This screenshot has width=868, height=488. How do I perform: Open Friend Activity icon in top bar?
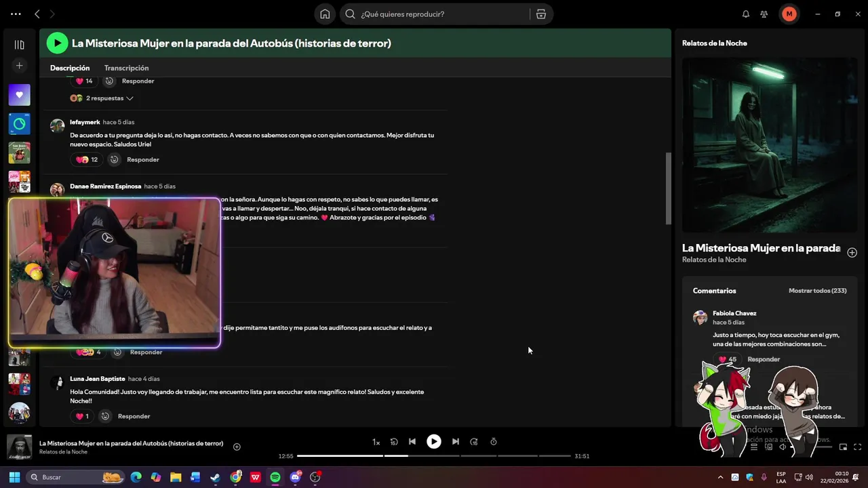point(764,14)
